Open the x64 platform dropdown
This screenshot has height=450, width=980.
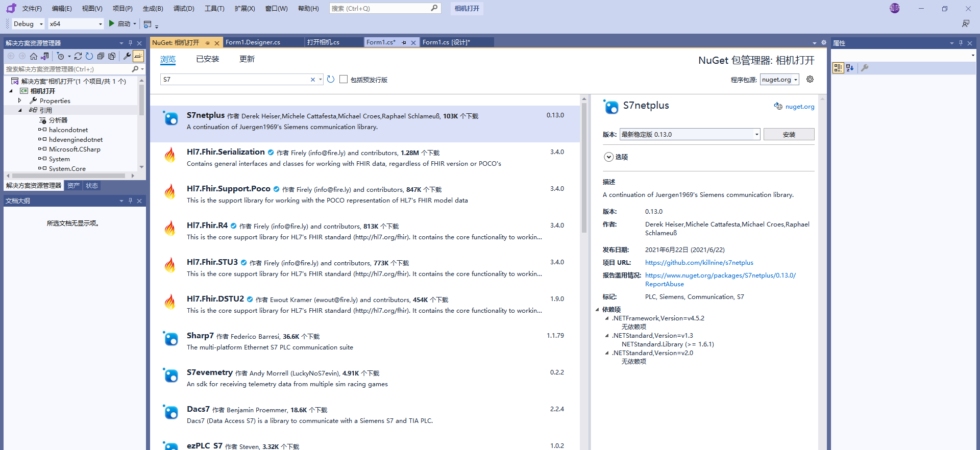(76, 24)
